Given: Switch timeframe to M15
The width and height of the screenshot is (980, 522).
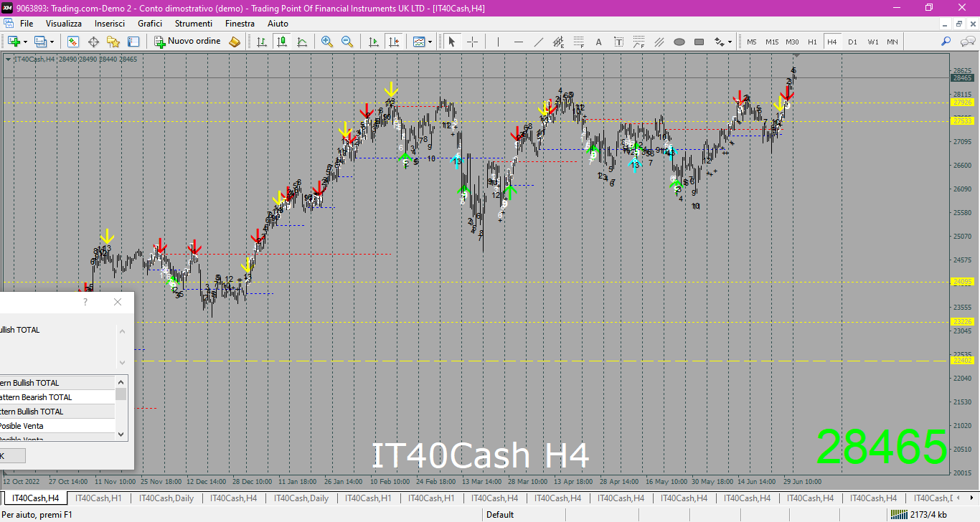Looking at the screenshot, I should coord(772,42).
